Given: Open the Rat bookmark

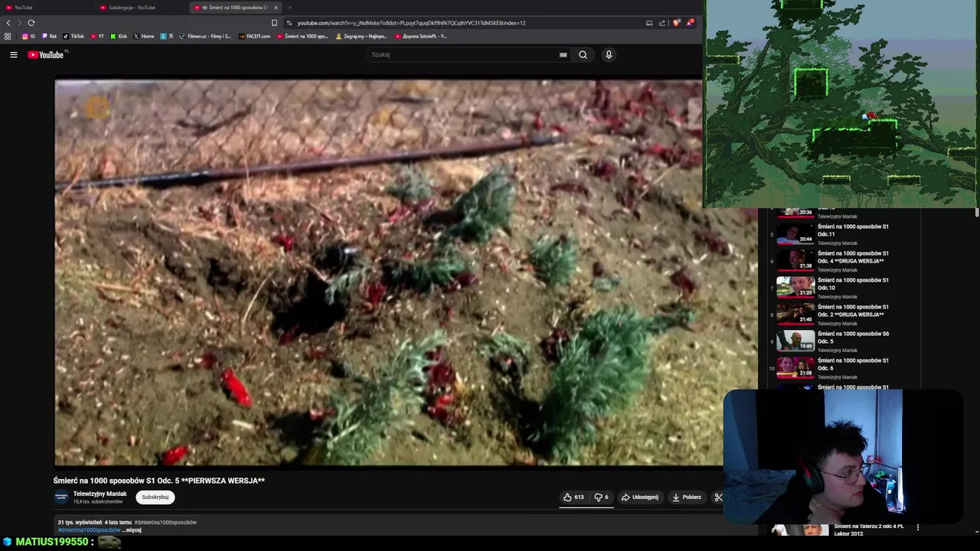Looking at the screenshot, I should coord(49,36).
